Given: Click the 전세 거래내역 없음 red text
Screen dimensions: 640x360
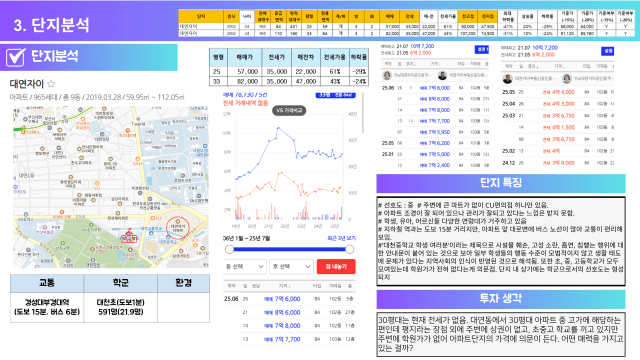Looking at the screenshot, I should point(245,103).
